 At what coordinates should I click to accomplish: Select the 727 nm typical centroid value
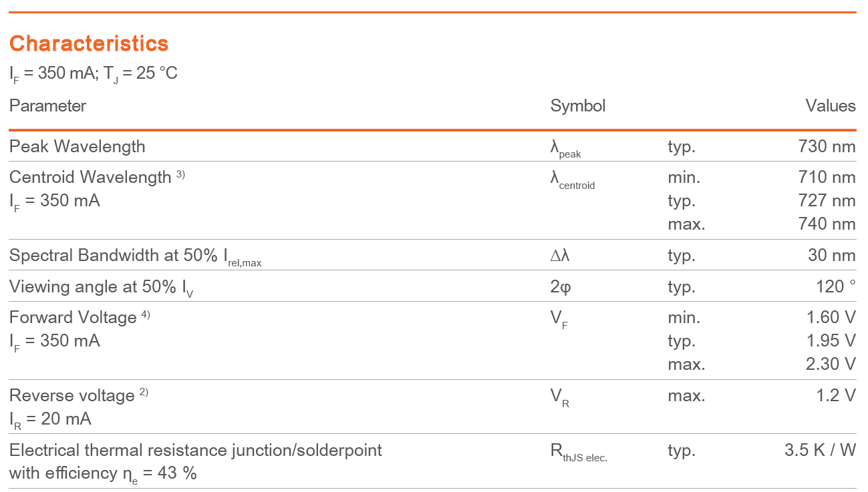pos(827,200)
